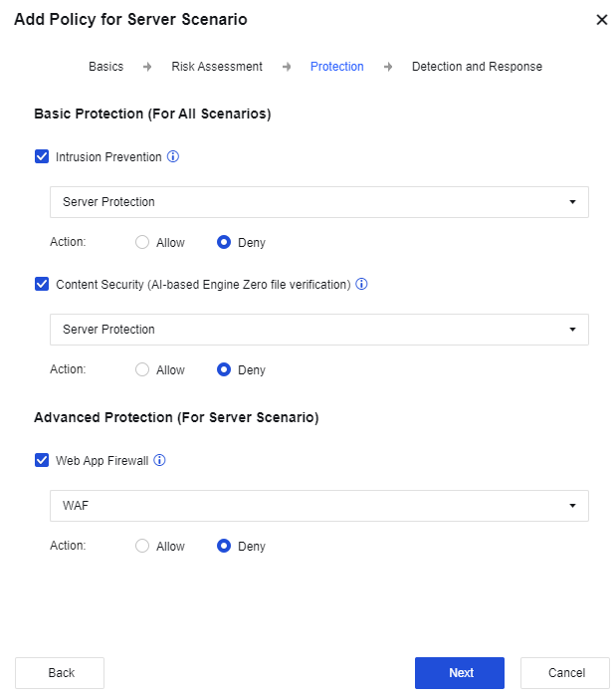616x699 pixels.
Task: Go to the Basics step
Action: [106, 67]
